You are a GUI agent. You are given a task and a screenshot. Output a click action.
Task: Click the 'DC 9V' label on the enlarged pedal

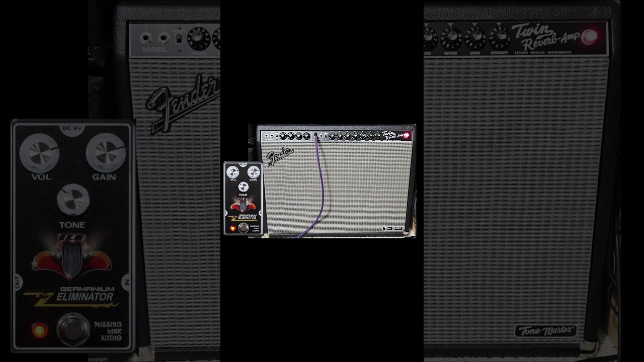coord(72,128)
